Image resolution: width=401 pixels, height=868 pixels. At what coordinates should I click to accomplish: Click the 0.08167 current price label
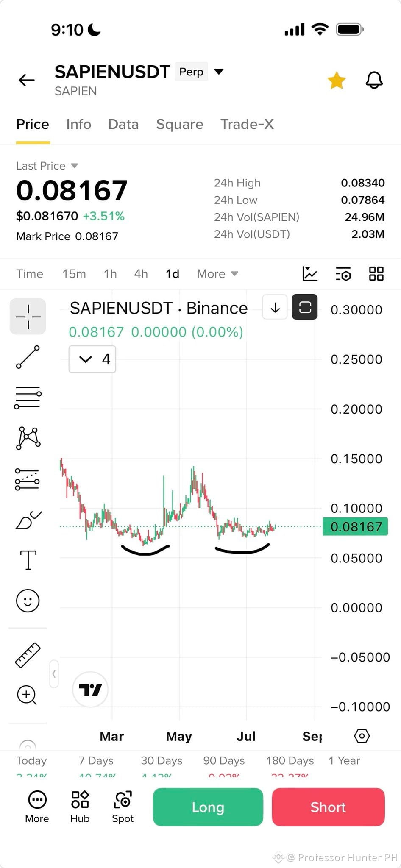coord(355,527)
